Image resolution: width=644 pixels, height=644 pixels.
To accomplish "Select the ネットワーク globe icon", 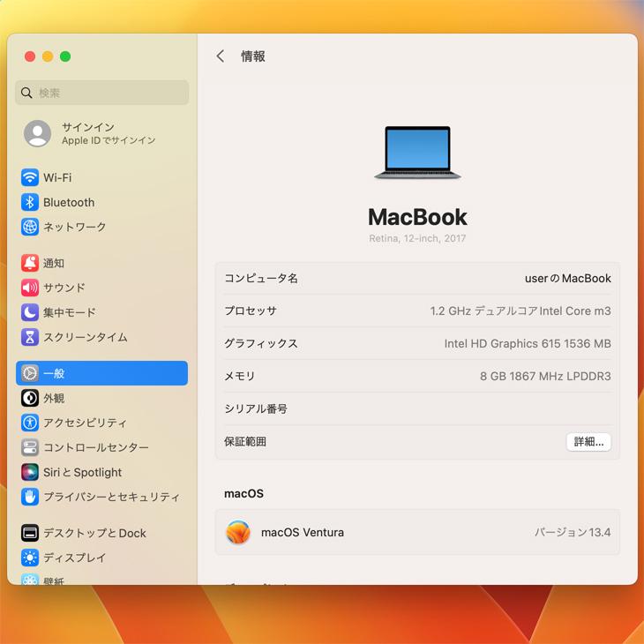I will tap(30, 227).
